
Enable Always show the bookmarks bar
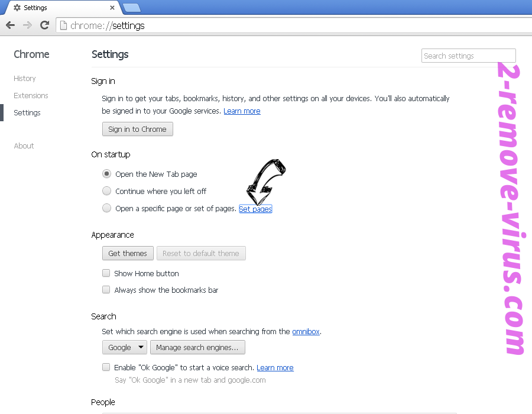point(106,289)
